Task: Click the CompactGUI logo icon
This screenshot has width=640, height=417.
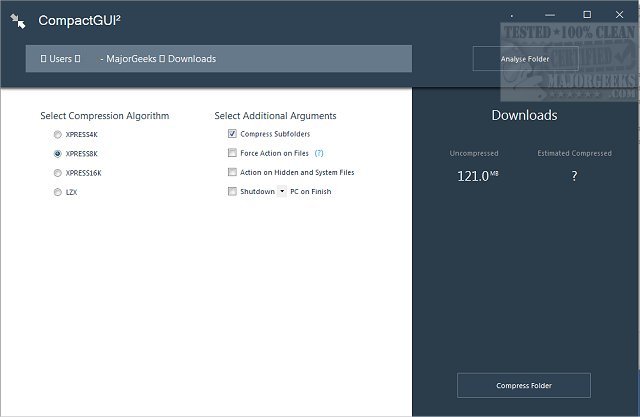Action: tap(18, 21)
